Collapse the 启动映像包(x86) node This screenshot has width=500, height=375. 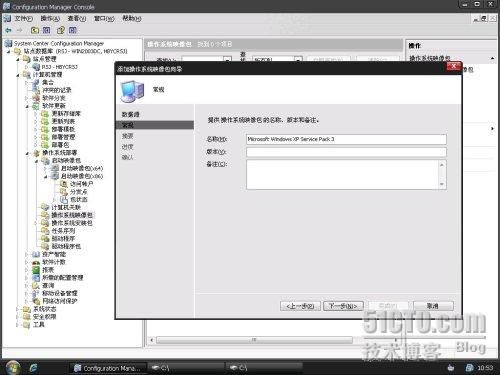coord(46,176)
